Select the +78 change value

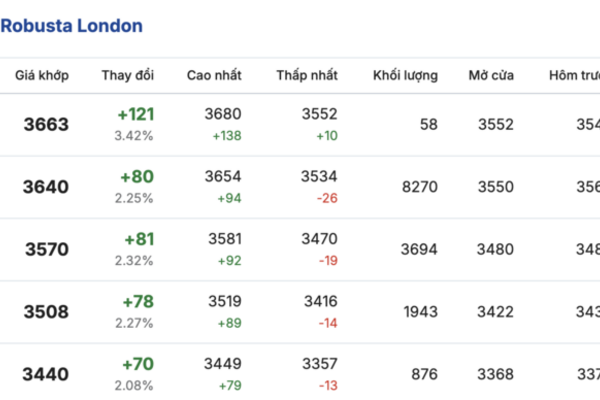coord(137,302)
